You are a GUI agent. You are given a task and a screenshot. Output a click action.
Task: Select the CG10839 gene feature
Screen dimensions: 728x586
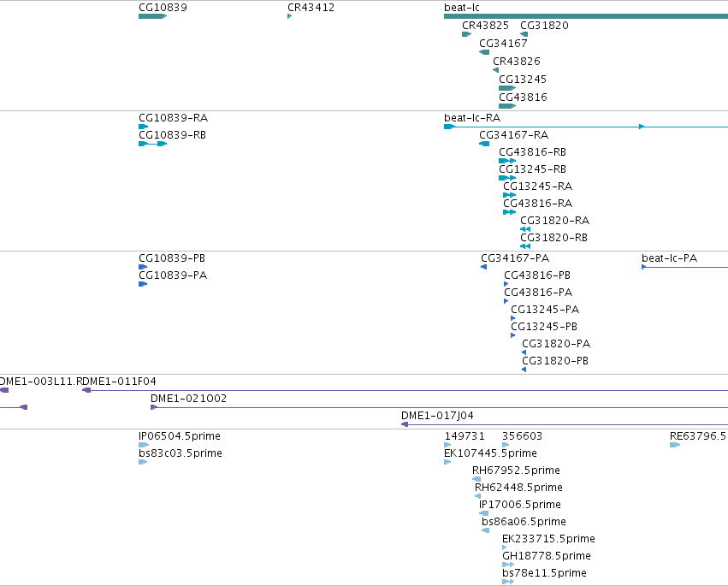coord(152,16)
